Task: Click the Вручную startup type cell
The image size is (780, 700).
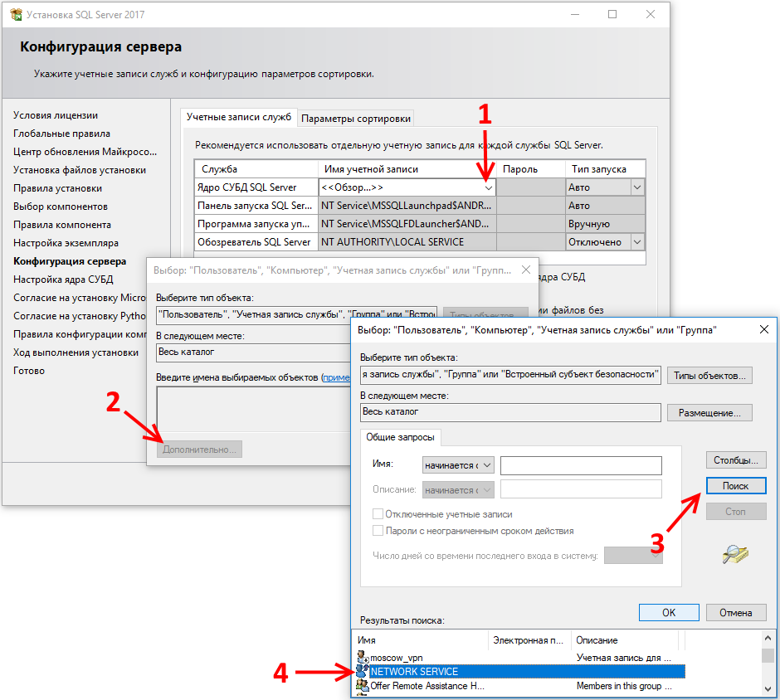Action: 605,224
